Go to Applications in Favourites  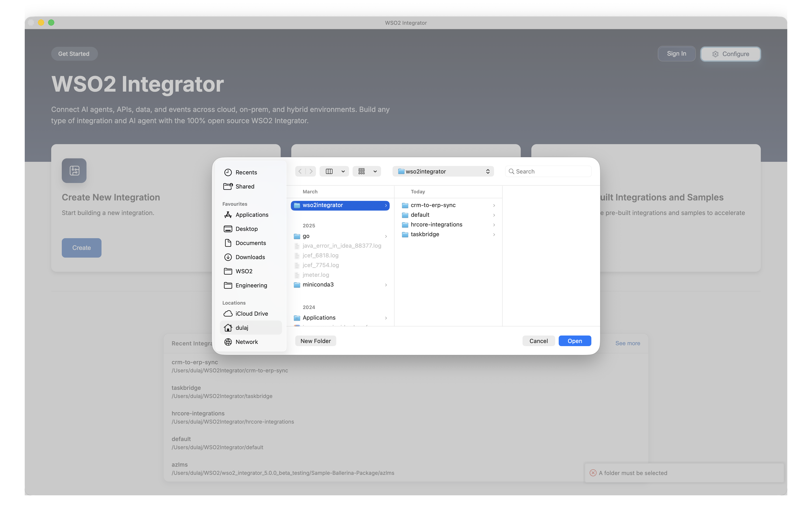251,215
